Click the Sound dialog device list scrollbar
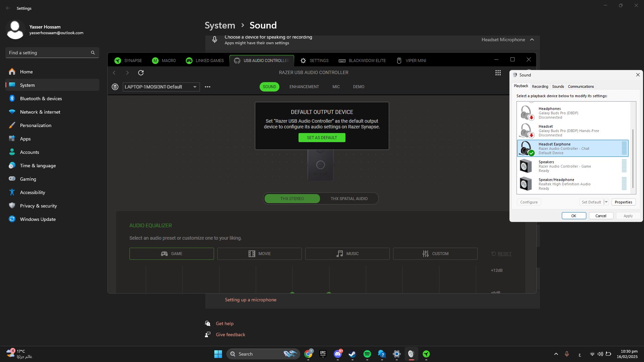The width and height of the screenshot is (644, 362). point(633,158)
